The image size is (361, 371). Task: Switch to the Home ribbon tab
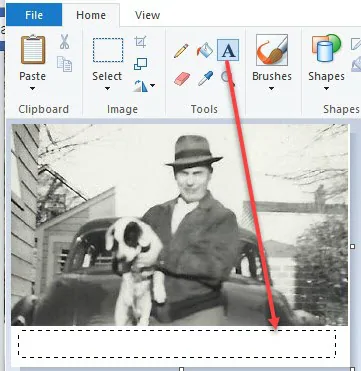(x=91, y=15)
